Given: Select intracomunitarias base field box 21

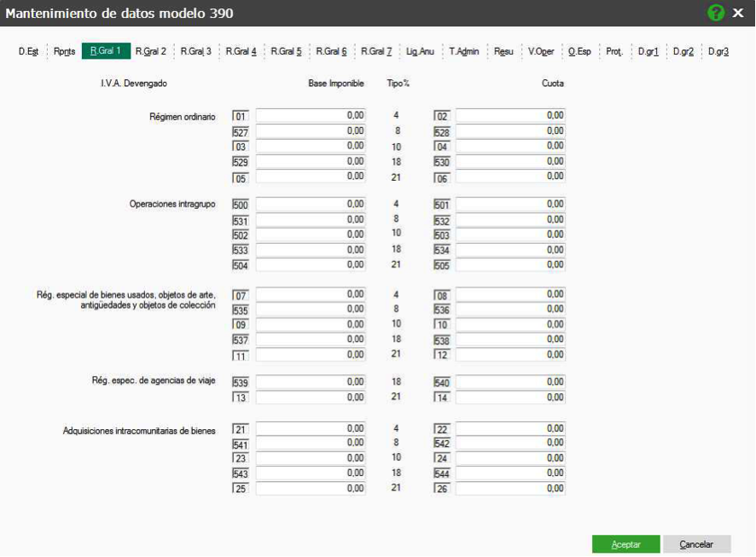Looking at the screenshot, I should click(311, 428).
